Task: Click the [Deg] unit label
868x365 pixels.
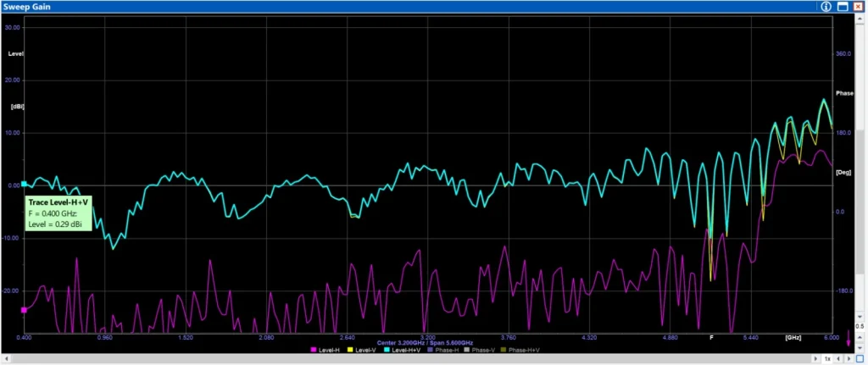Action: tap(843, 173)
